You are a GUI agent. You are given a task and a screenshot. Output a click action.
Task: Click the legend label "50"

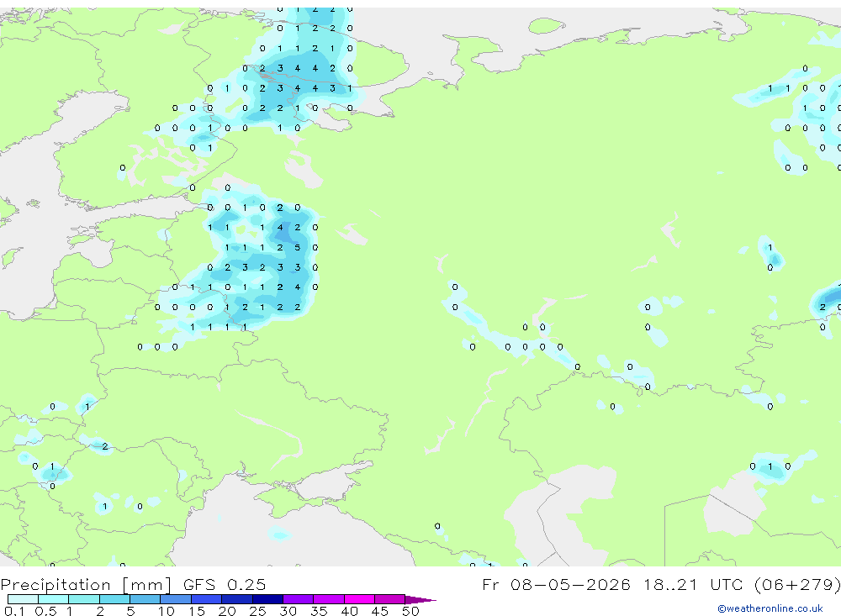click(x=410, y=611)
